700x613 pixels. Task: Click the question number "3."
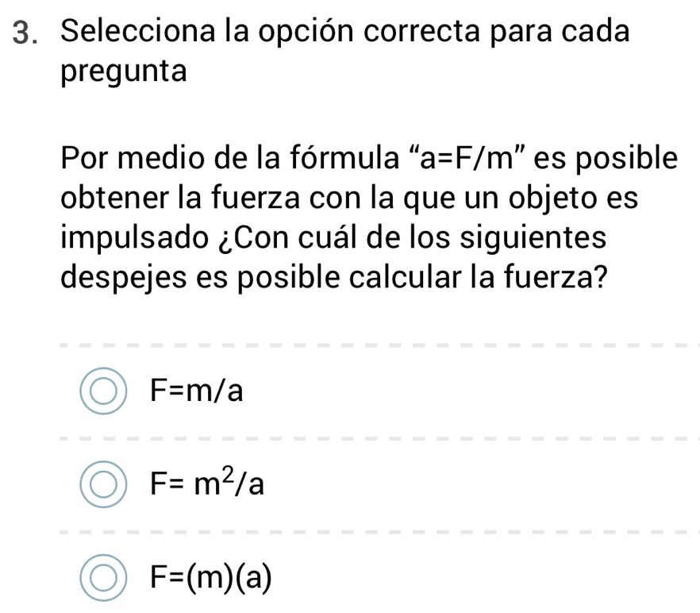click(x=26, y=33)
